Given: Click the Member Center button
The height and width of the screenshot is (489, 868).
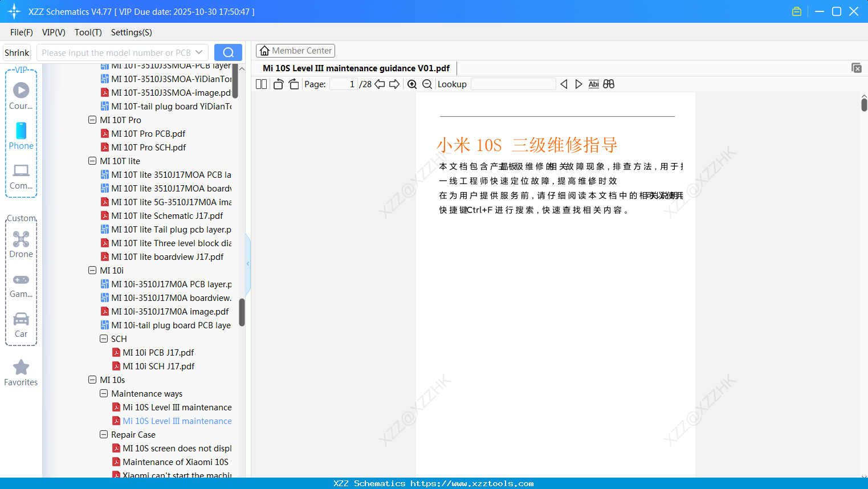Looking at the screenshot, I should tap(295, 50).
